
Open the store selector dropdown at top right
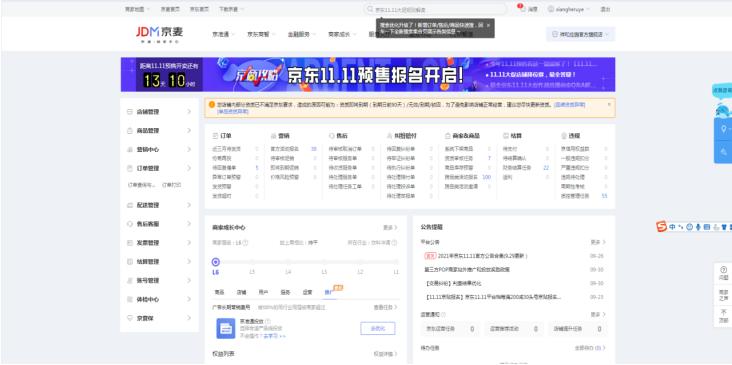[580, 34]
